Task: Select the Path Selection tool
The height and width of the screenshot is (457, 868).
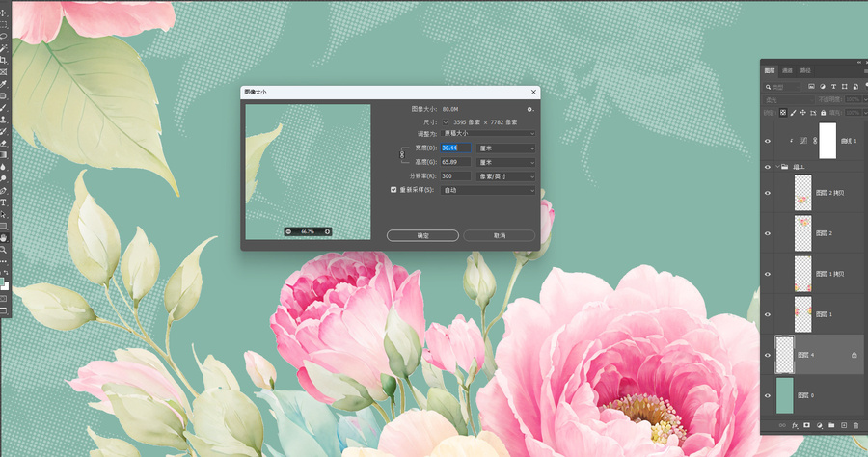Action: tap(3, 214)
